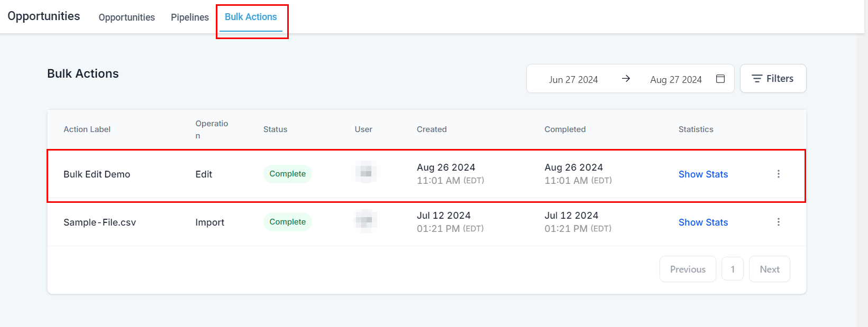This screenshot has height=327, width=868.
Task: Click user avatar in Sample-File.csv row
Action: point(366,220)
